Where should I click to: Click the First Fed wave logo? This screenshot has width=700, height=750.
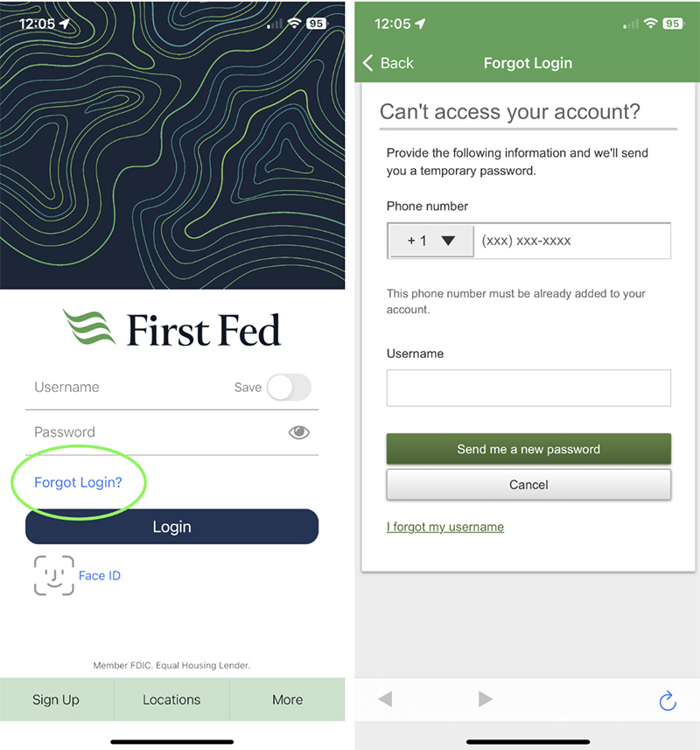89,328
